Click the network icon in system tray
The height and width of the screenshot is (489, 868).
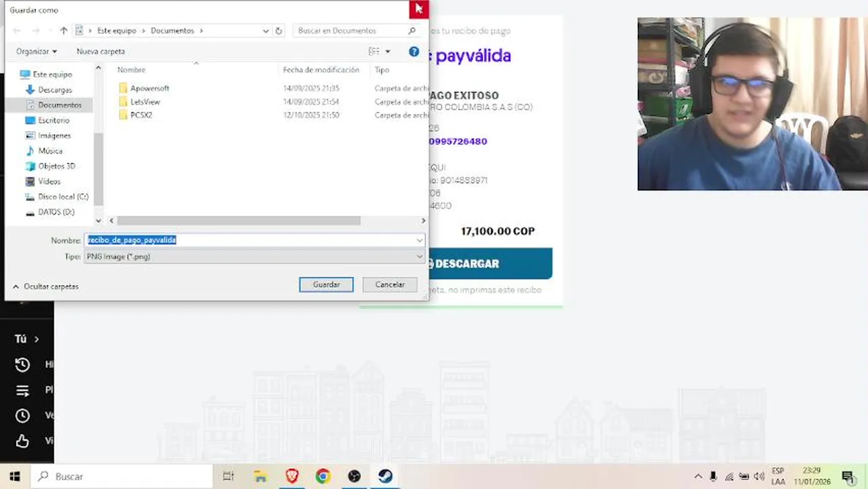click(729, 477)
